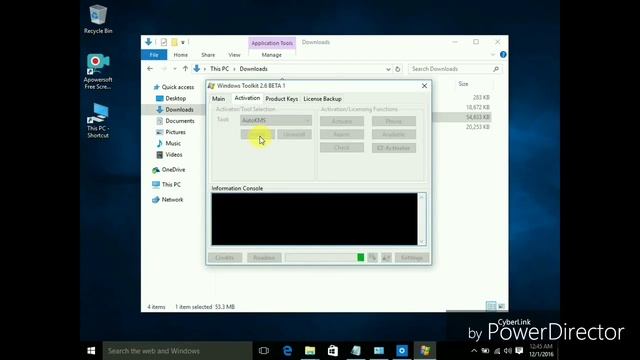Click the EZ-Activator button
640x360 pixels.
click(394, 148)
